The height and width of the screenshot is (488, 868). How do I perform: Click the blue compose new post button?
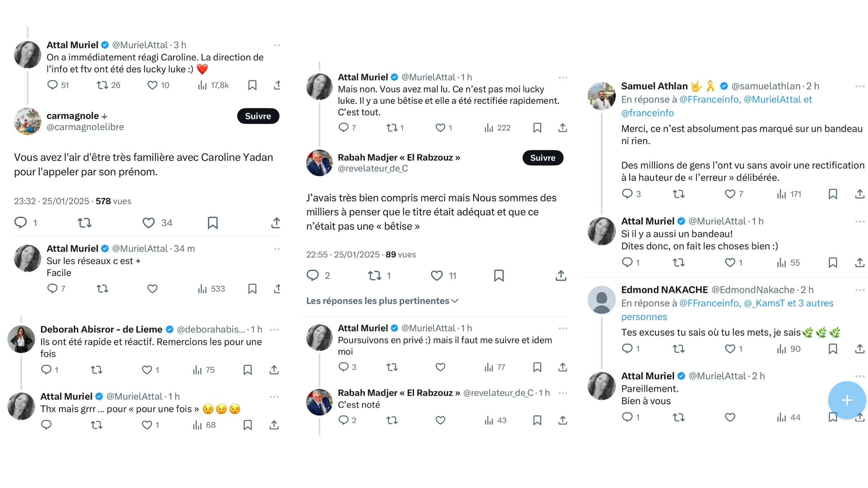[x=847, y=400]
